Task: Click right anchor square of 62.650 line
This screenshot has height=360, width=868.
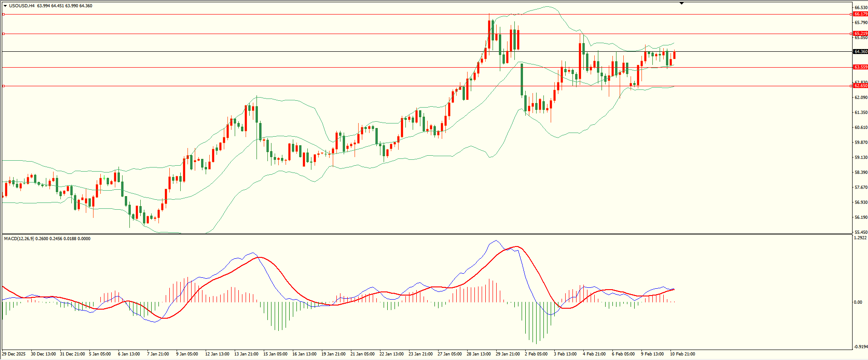Action: click(850, 86)
